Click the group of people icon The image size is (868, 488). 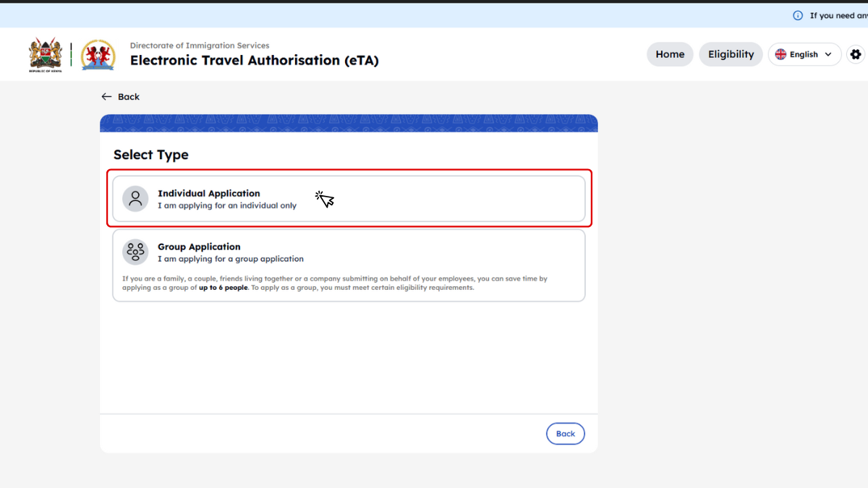coord(135,252)
